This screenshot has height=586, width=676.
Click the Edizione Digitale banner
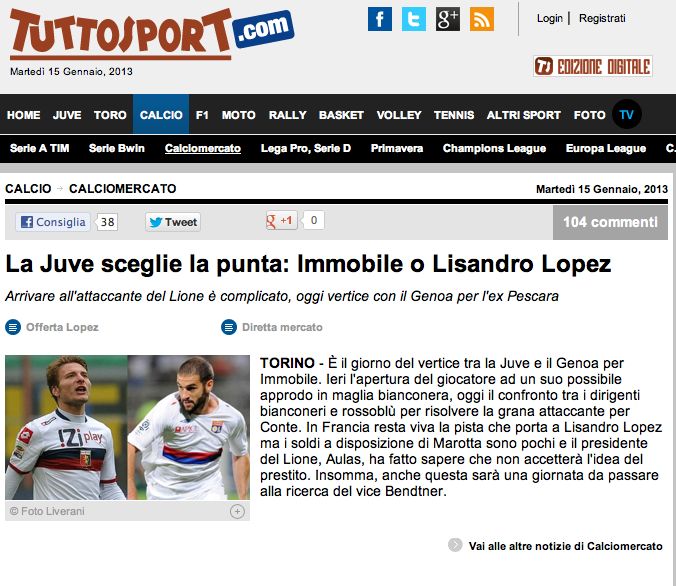593,66
